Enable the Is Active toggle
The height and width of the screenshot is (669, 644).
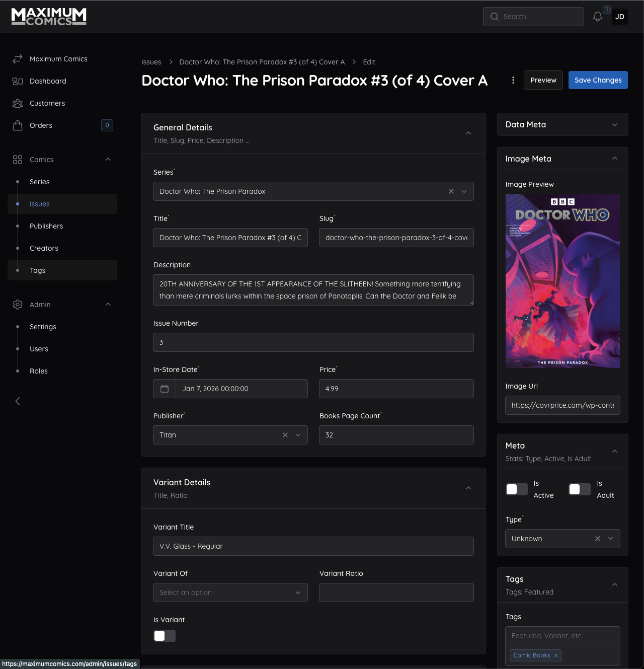(x=516, y=489)
